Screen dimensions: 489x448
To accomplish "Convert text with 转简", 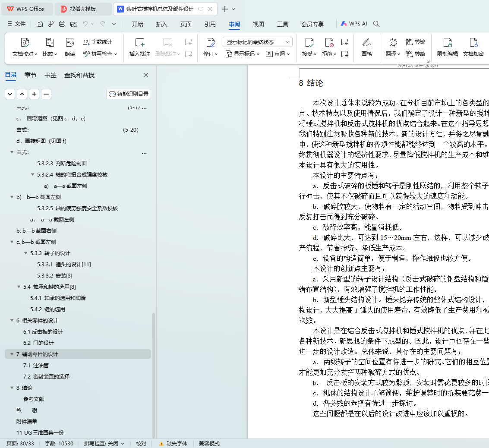I will click(x=415, y=54).
